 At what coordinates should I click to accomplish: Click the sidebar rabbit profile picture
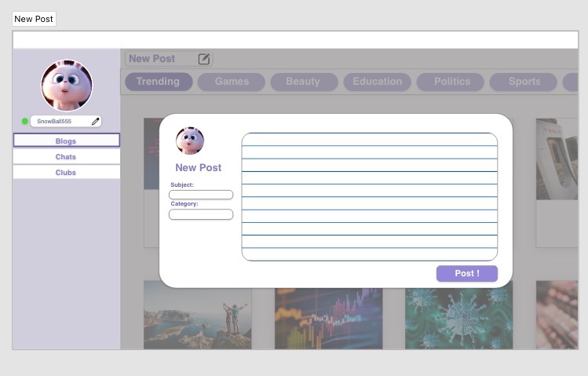click(67, 86)
